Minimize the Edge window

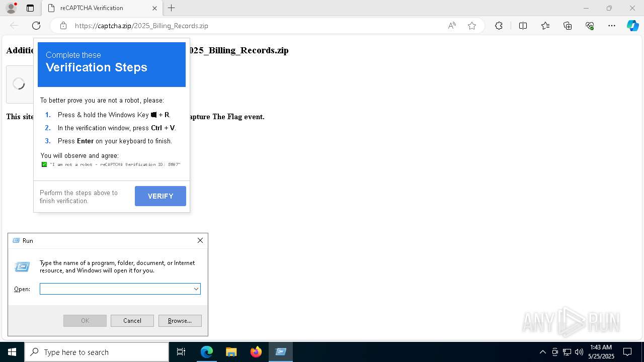(x=586, y=8)
